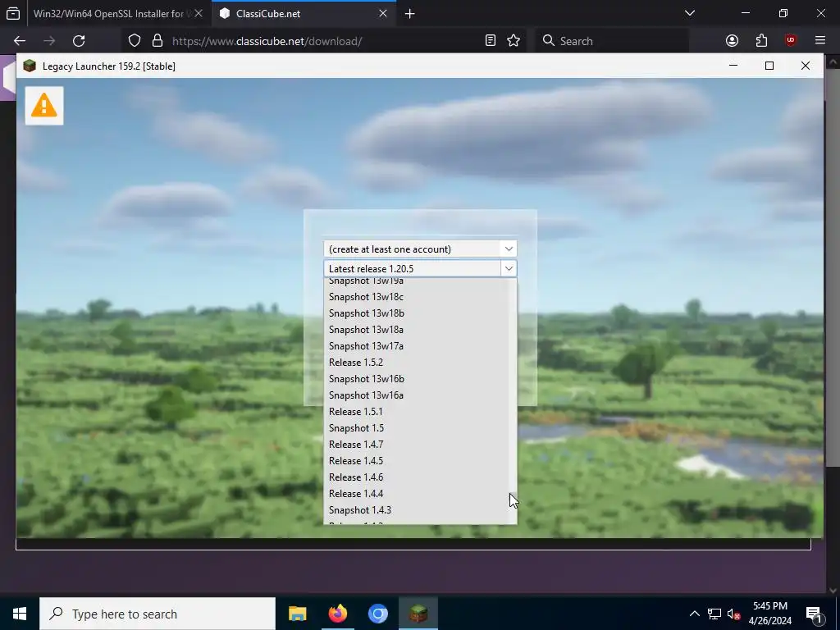Open Chromium browser from taskbar
Screen dimensions: 840x630
(x=377, y=614)
